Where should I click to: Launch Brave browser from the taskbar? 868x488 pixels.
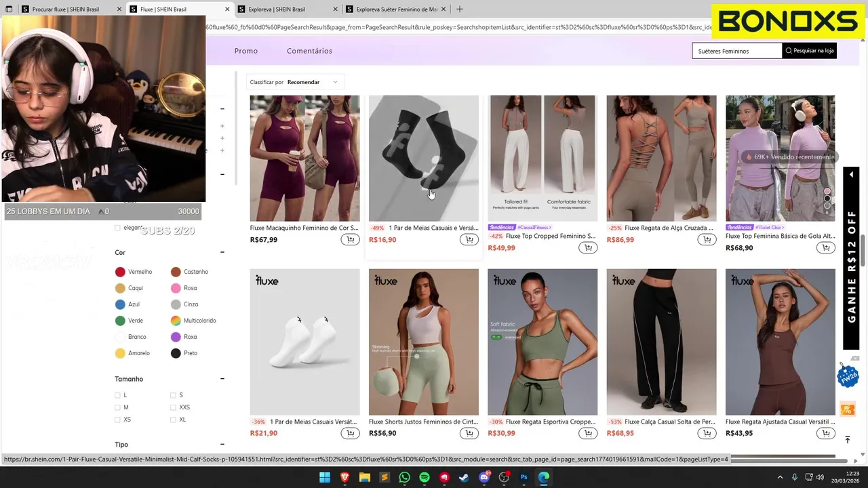pos(344,478)
